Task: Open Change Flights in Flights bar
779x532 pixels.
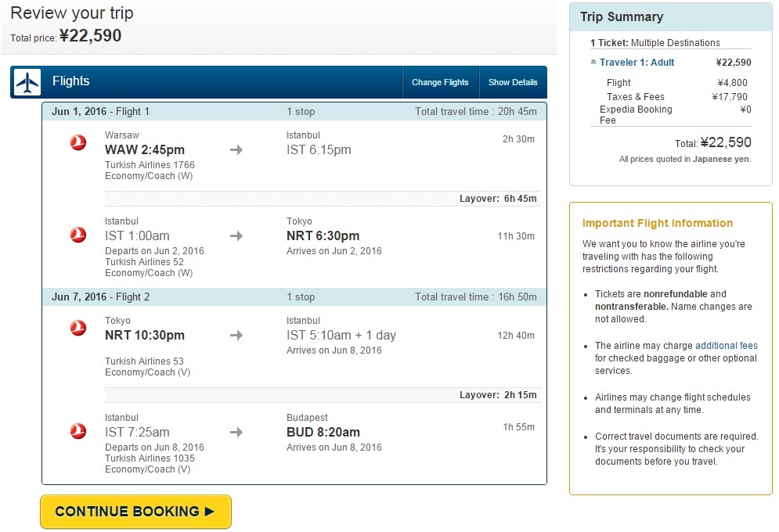Action: [440, 82]
